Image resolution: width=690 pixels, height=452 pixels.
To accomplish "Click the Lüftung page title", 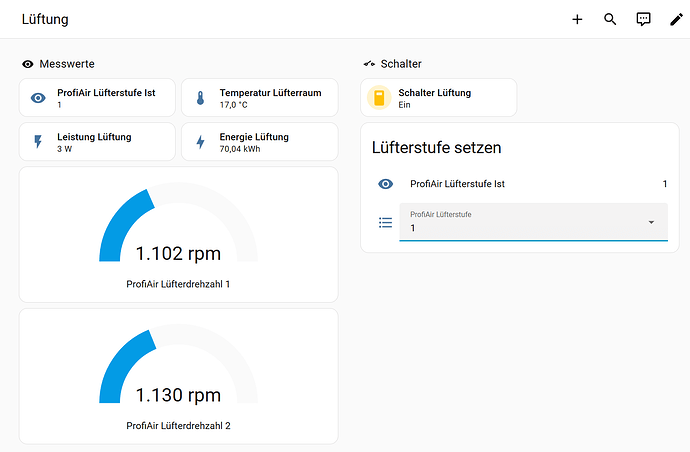I will pyautogui.click(x=45, y=19).
